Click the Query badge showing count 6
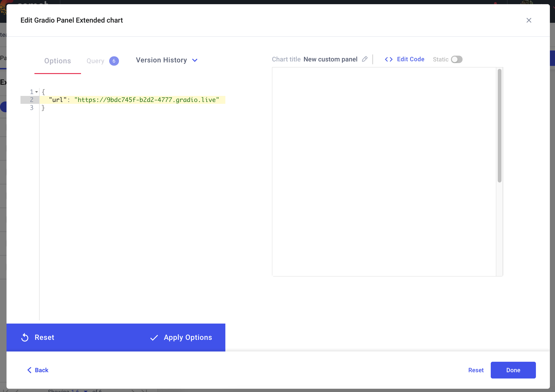 (x=114, y=61)
